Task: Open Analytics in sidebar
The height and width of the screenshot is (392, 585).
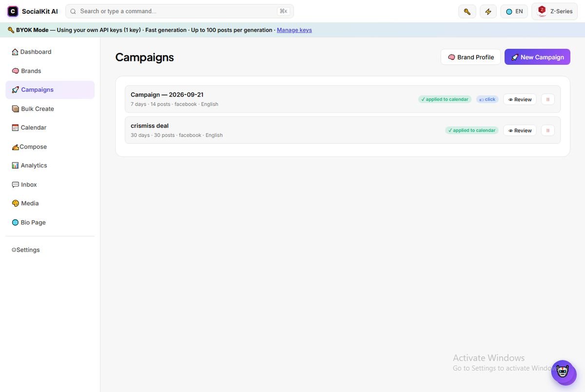Action: pyautogui.click(x=50, y=166)
